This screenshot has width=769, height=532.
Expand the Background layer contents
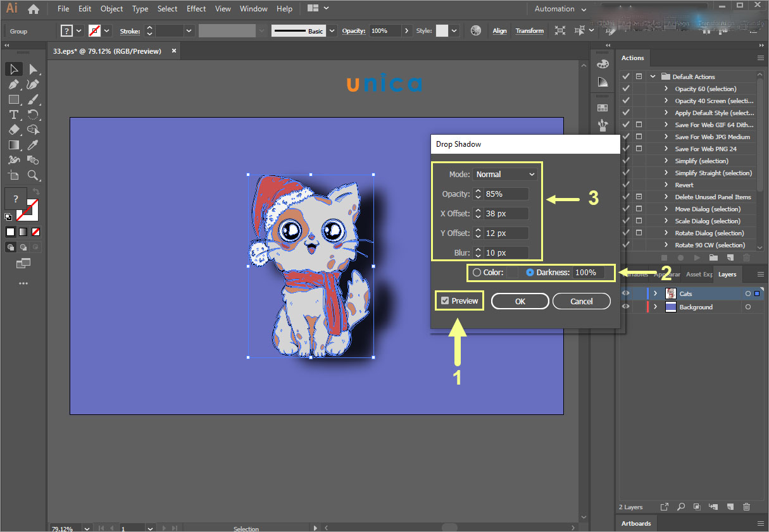(655, 307)
